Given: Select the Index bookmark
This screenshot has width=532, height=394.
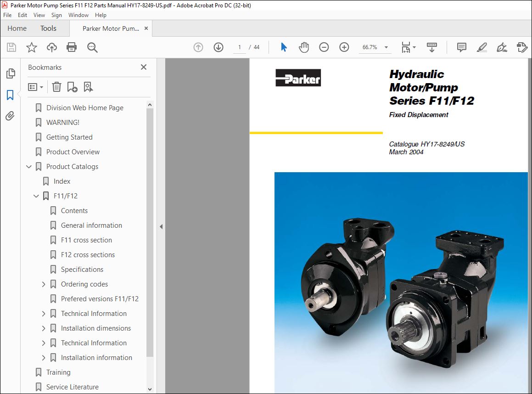Looking at the screenshot, I should pos(62,181).
